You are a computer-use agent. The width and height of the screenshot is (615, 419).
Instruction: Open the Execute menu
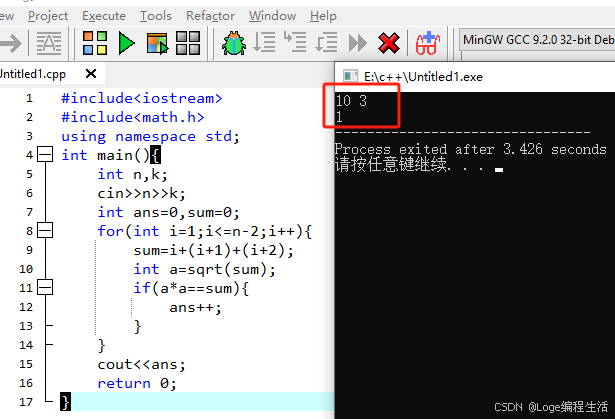[104, 16]
